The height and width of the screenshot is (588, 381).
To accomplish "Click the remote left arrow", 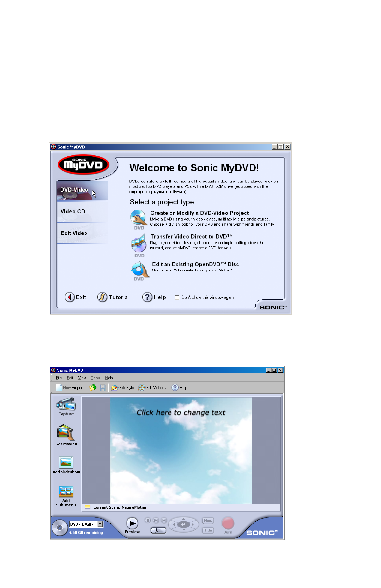I will pos(174,525).
